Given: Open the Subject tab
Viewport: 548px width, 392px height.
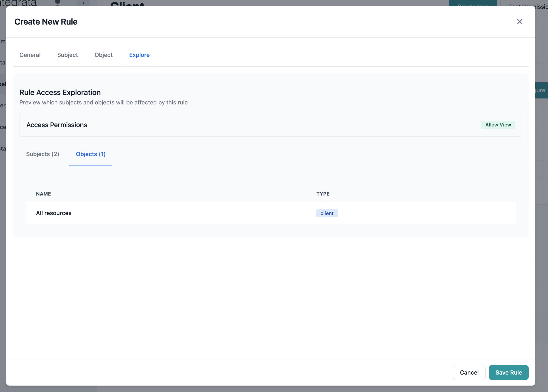Looking at the screenshot, I should (67, 55).
